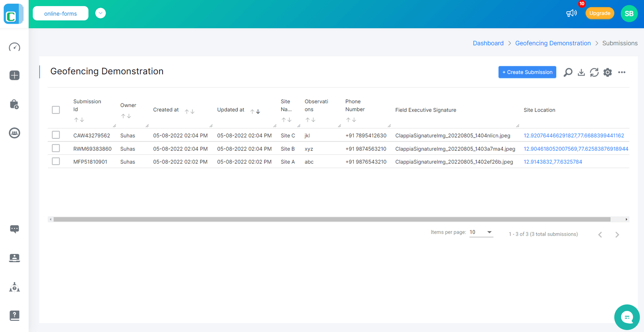Open the table settings gear
644x332 pixels.
click(607, 72)
